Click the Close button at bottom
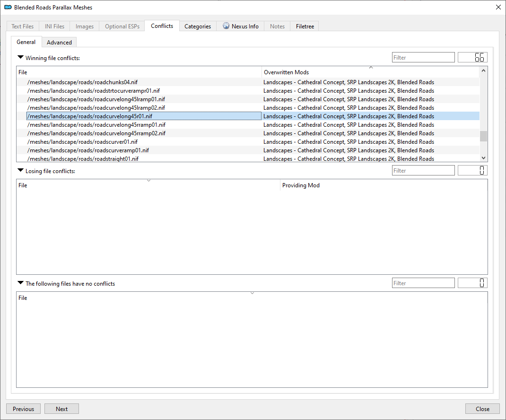506x420 pixels. (x=482, y=409)
